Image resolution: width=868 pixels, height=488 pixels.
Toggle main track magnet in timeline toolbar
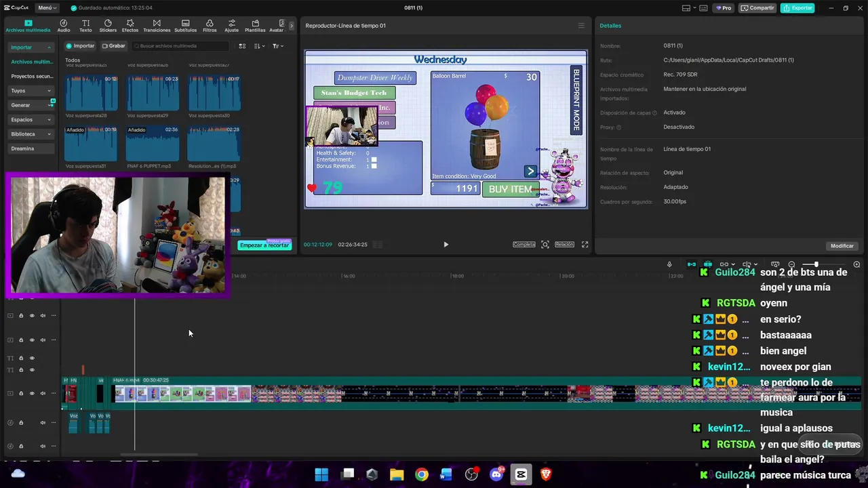tap(692, 264)
